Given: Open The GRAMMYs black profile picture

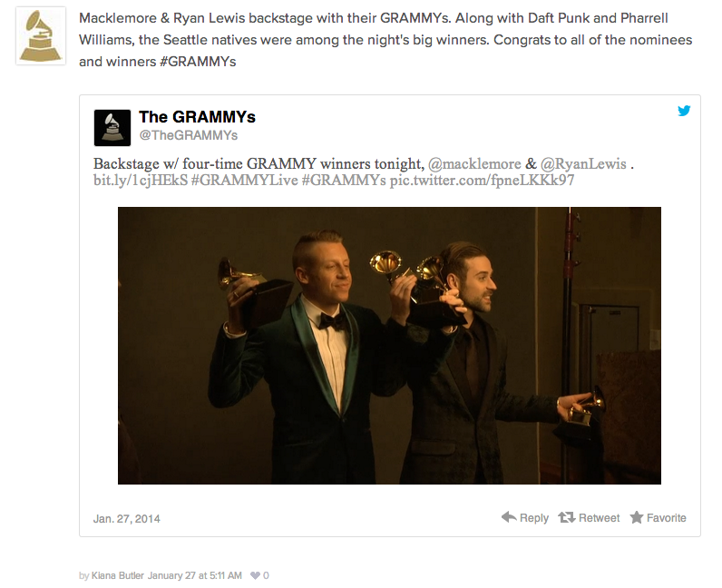Looking at the screenshot, I should click(112, 128).
